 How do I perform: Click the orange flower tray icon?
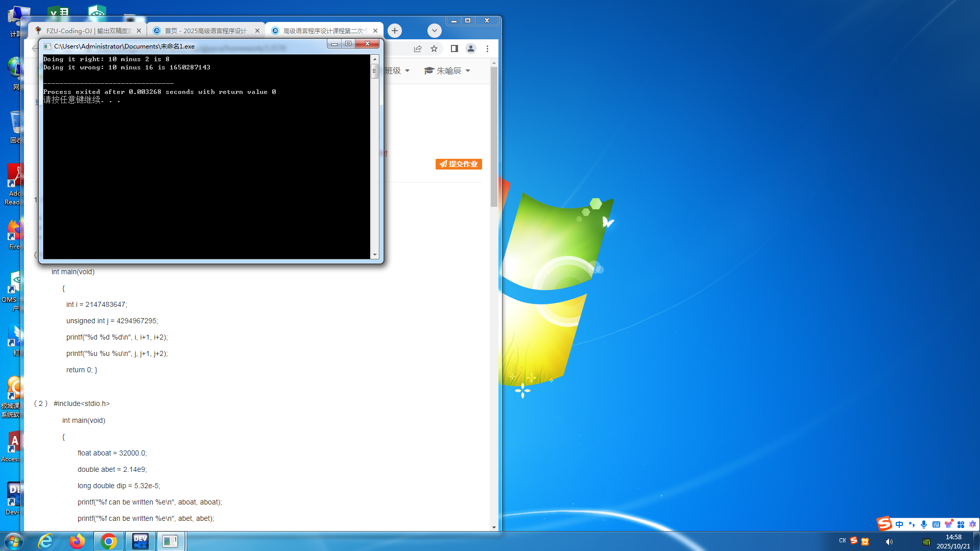pyautogui.click(x=865, y=541)
